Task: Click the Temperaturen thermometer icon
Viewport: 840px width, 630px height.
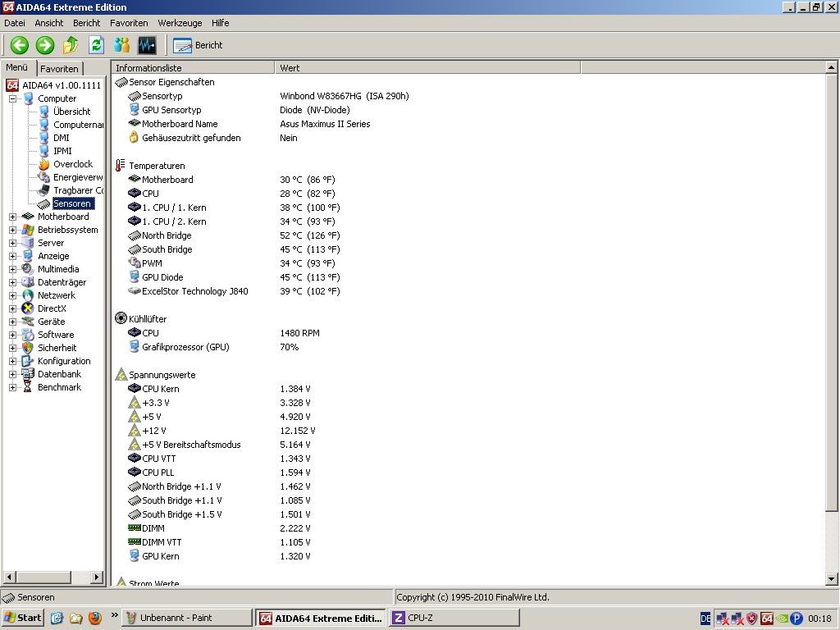Action: click(x=121, y=166)
